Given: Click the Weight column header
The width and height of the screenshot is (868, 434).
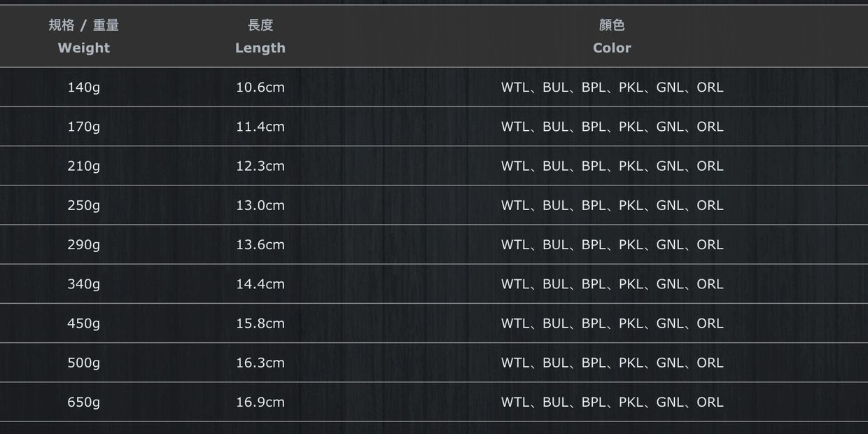Looking at the screenshot, I should click(84, 48).
